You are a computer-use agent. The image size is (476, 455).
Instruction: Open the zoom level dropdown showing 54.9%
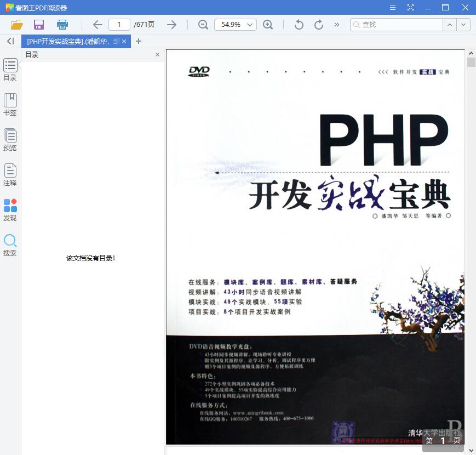click(x=235, y=25)
